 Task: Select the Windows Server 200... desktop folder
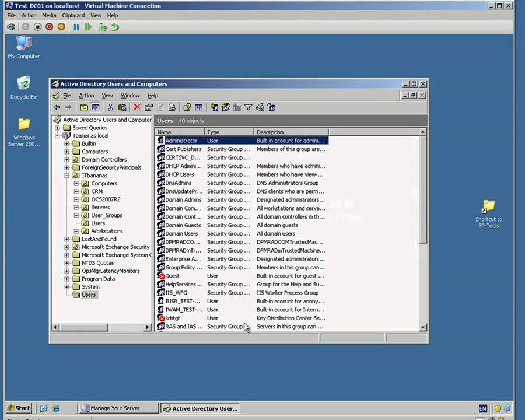[x=24, y=132]
